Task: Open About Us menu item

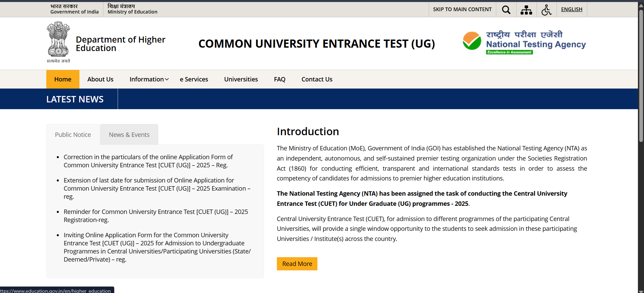Action: (x=100, y=79)
